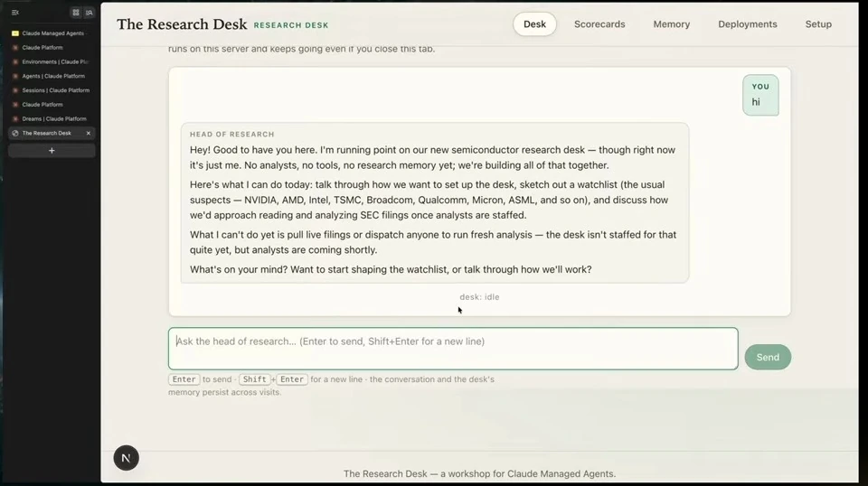Image resolution: width=868 pixels, height=486 pixels.
Task: Click the 'desk: idle' status text
Action: point(479,297)
